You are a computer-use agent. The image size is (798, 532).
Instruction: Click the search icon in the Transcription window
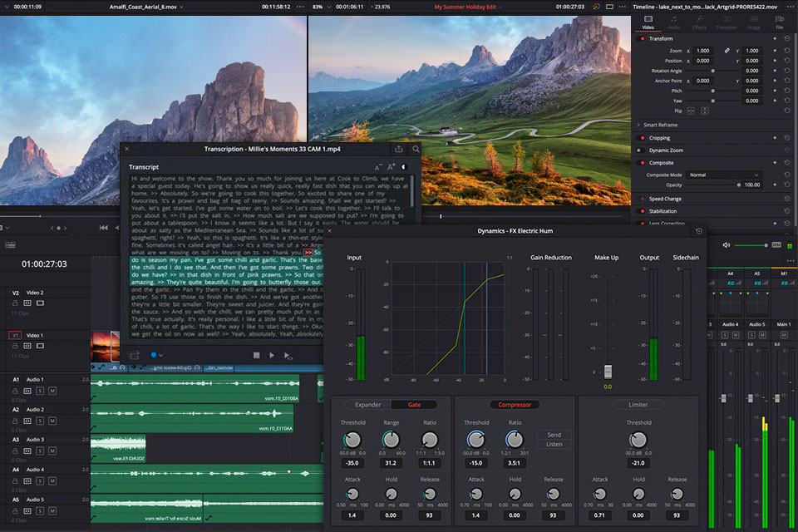(416, 149)
